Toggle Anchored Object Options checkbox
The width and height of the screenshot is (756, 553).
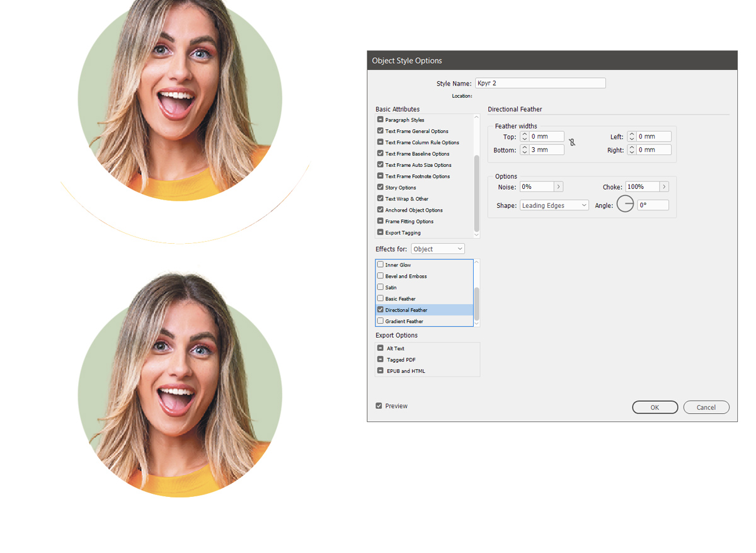[381, 210]
